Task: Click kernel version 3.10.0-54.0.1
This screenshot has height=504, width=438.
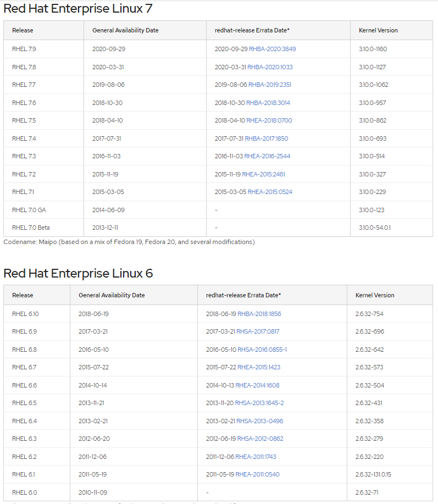Action: [375, 227]
